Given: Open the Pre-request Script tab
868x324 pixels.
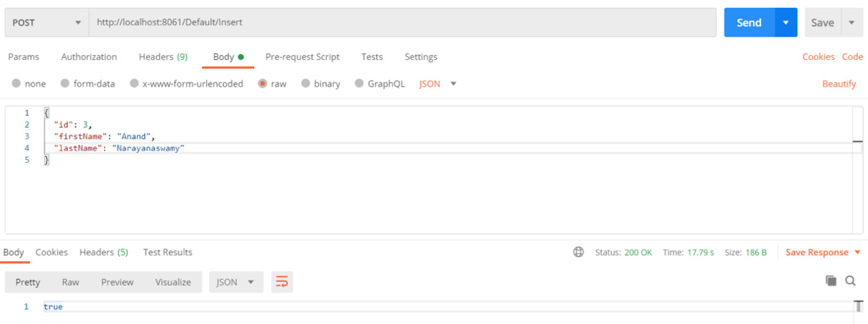Looking at the screenshot, I should click(302, 56).
